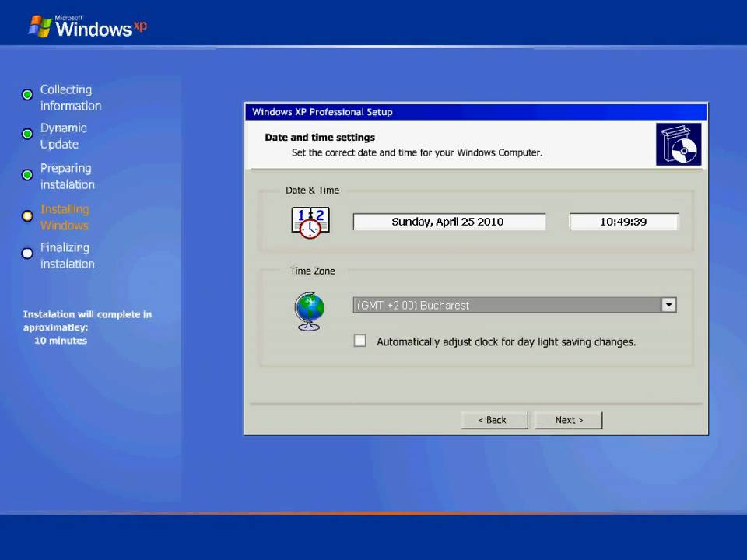
Task: Click the 'Installing Windows' step text
Action: pos(65,217)
